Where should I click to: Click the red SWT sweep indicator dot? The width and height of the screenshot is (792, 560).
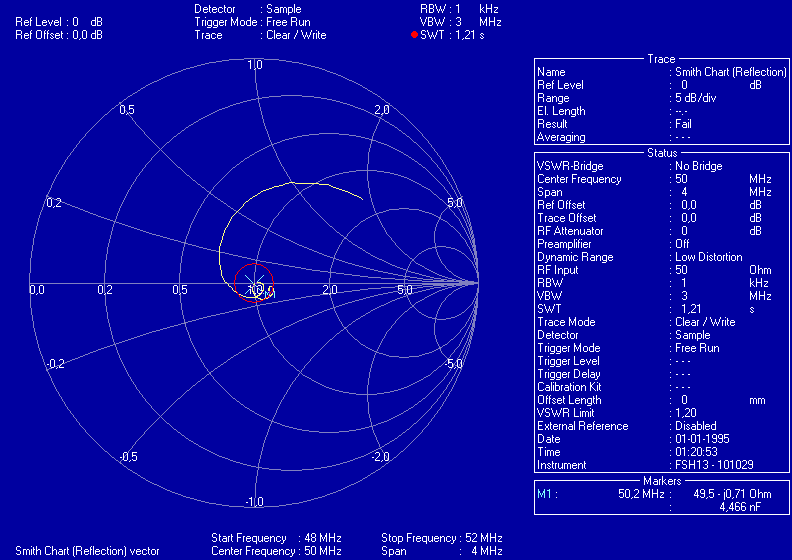pyautogui.click(x=414, y=35)
